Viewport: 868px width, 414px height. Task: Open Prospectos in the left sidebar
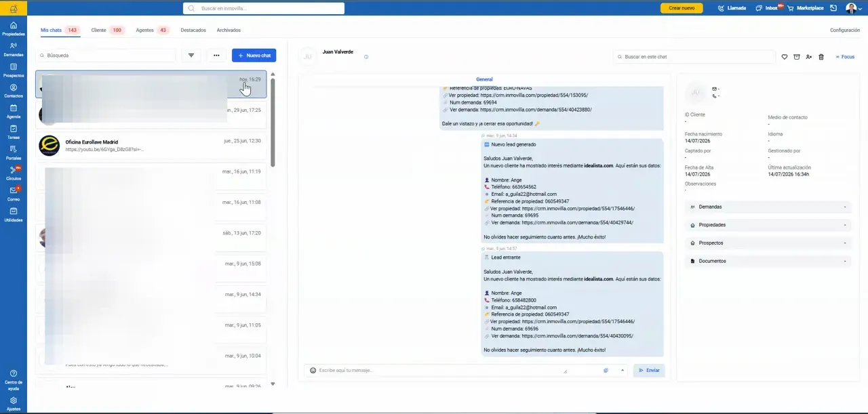coord(13,70)
